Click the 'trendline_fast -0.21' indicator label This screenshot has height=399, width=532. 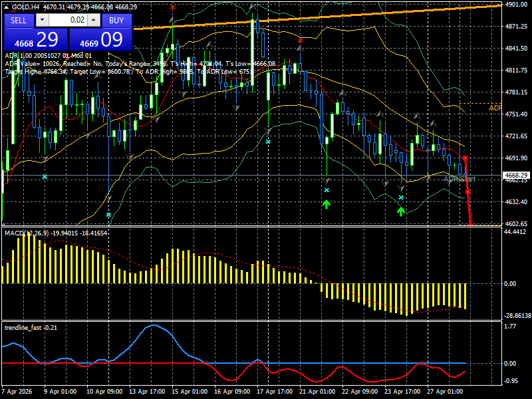[x=31, y=327]
